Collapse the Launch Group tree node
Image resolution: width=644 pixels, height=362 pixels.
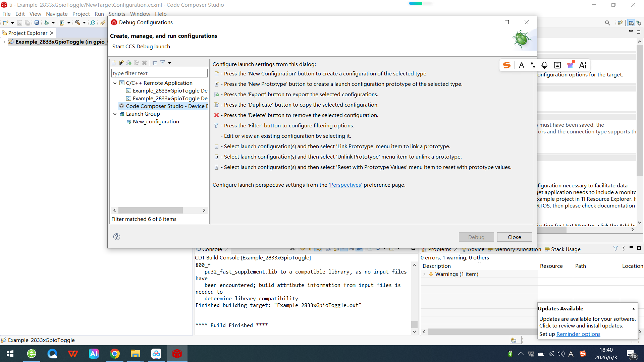pos(115,114)
